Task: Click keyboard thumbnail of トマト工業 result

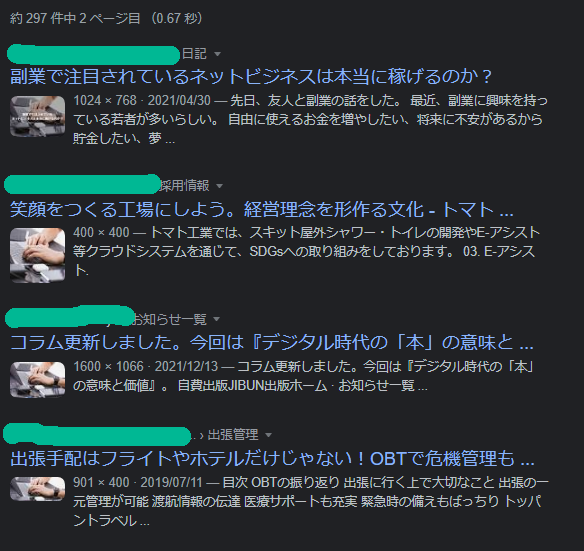Action: coord(37,255)
